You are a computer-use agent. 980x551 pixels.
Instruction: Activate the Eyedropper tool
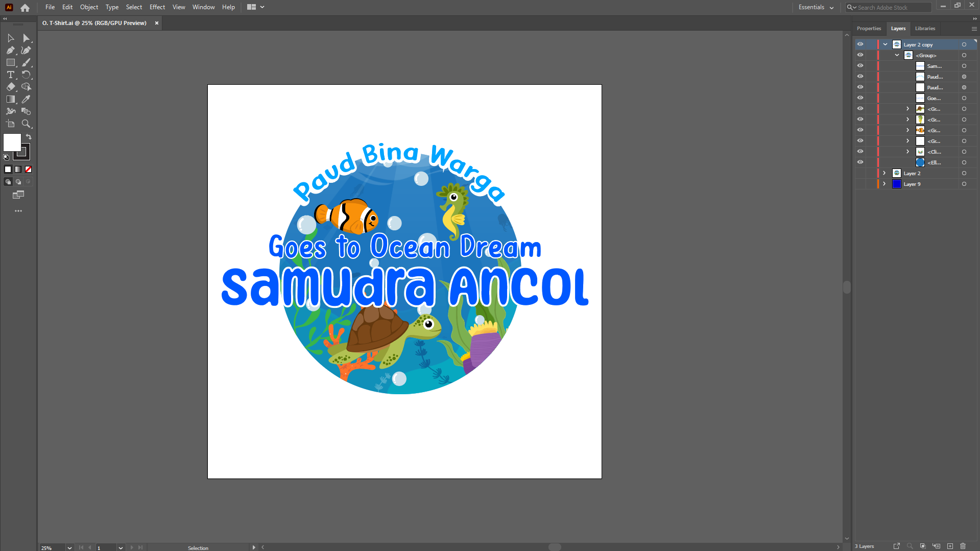pos(27,100)
